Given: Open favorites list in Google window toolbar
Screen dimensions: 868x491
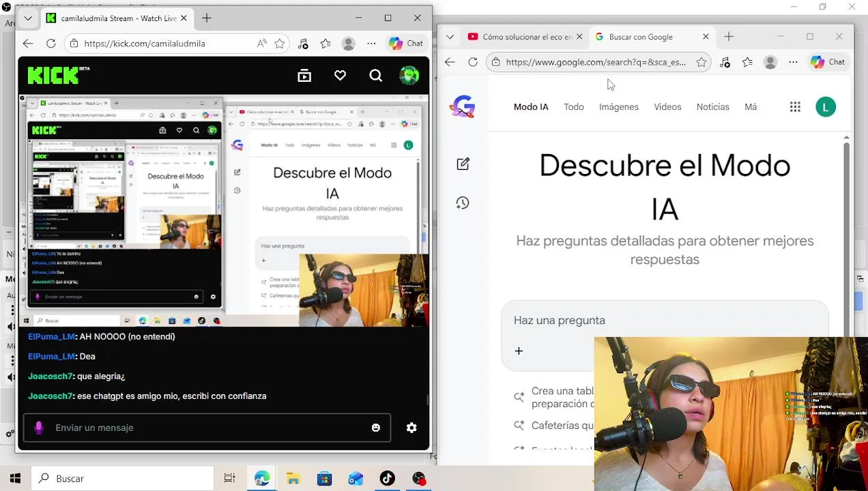Looking at the screenshot, I should tap(747, 62).
